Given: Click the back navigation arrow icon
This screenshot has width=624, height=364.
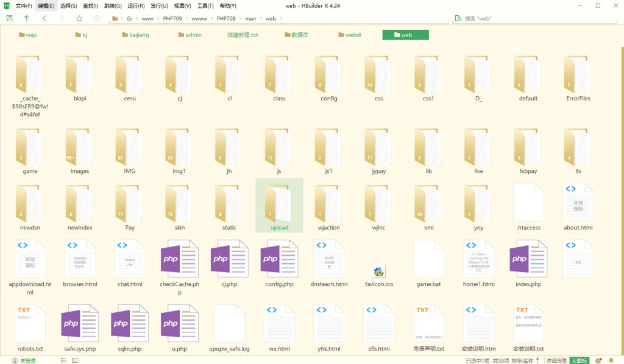Looking at the screenshot, I should [x=44, y=19].
